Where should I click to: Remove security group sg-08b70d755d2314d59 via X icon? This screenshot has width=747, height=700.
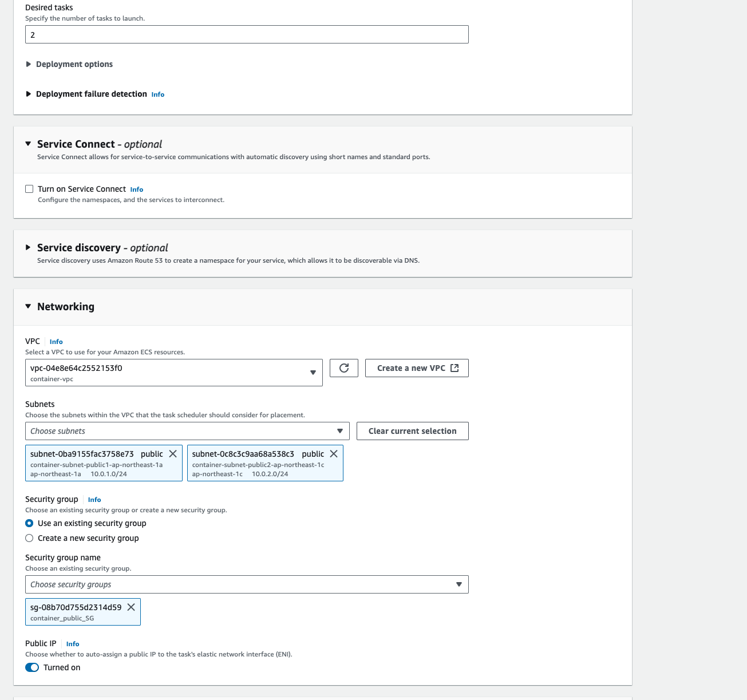coord(131,607)
